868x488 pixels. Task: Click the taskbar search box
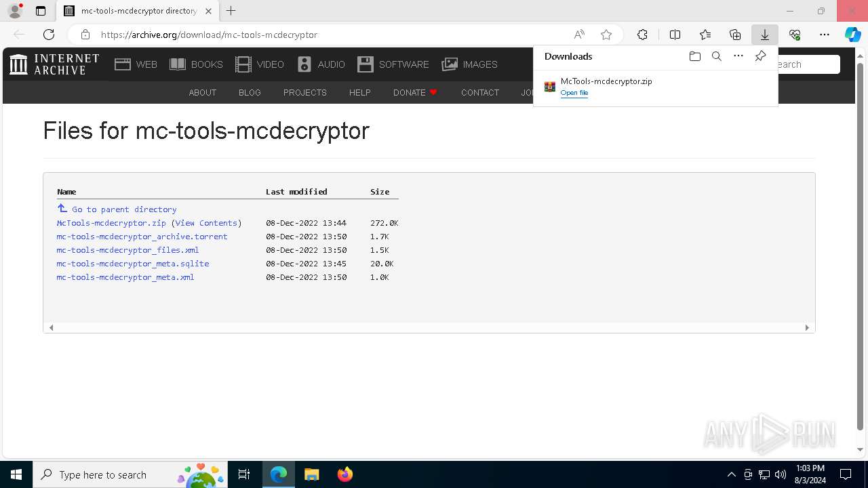(130, 474)
